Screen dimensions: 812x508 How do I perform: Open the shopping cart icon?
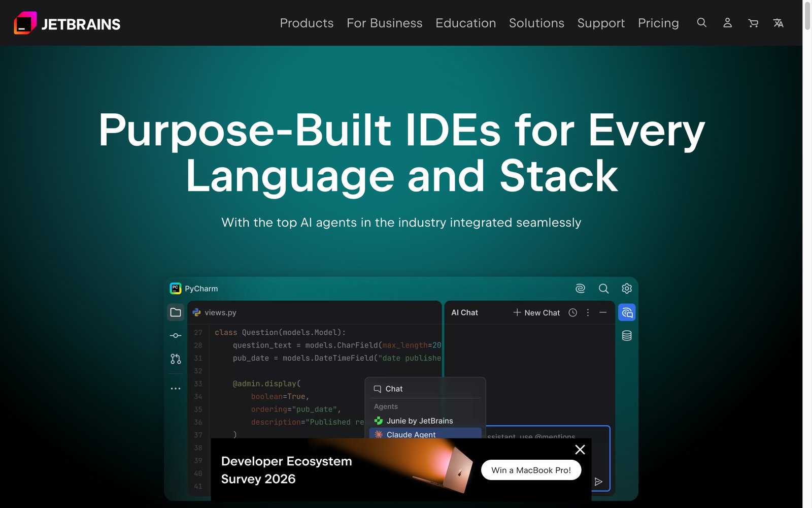click(753, 23)
